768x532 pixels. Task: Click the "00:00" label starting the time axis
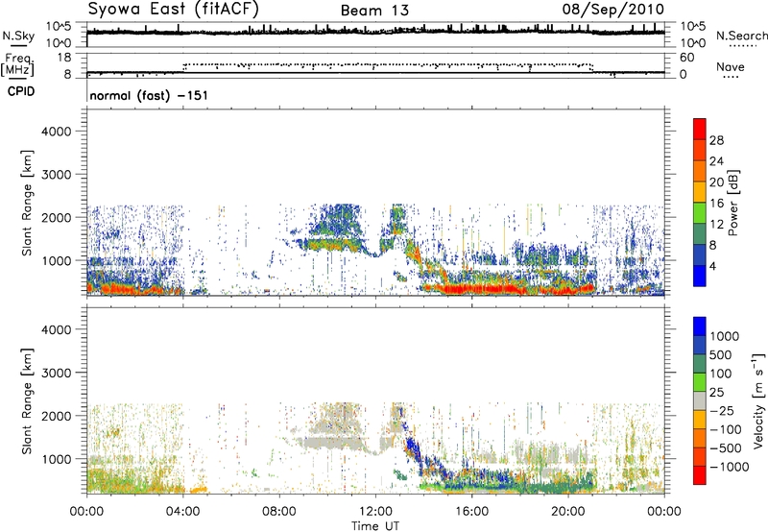click(86, 512)
